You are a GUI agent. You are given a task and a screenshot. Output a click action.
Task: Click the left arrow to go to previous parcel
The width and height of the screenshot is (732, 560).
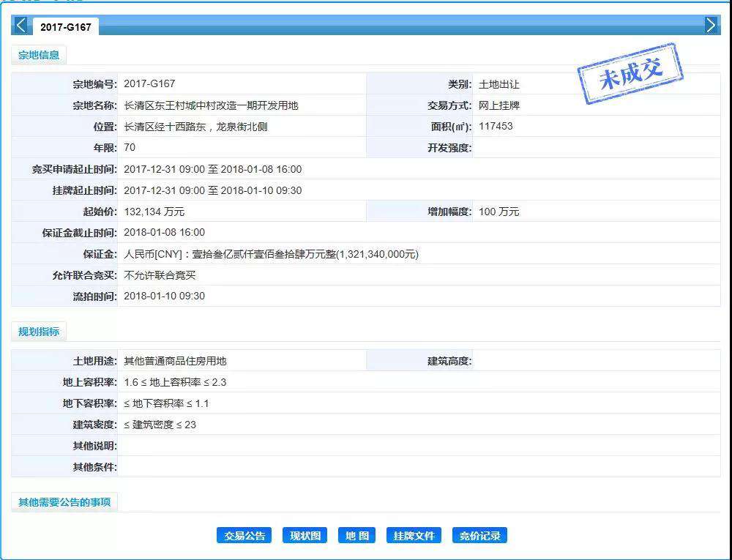click(x=20, y=26)
